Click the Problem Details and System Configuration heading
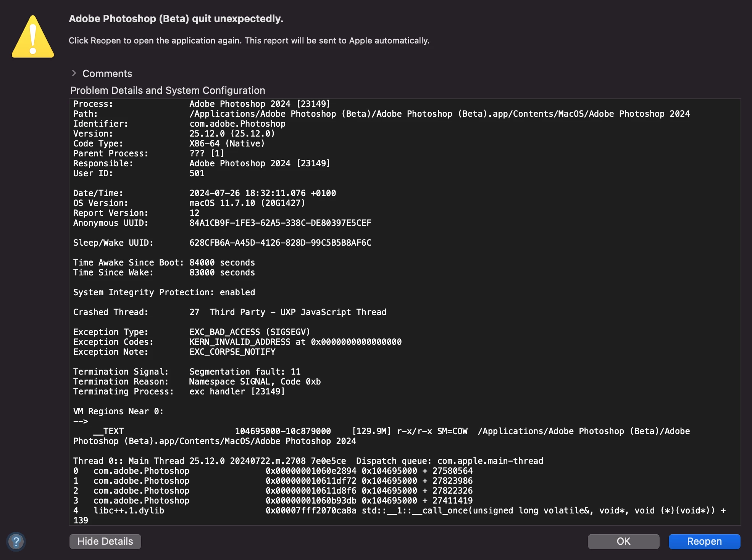The height and width of the screenshot is (560, 752). [168, 90]
